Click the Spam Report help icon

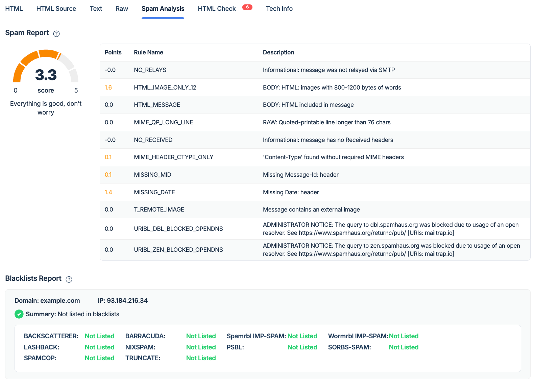pyautogui.click(x=57, y=34)
